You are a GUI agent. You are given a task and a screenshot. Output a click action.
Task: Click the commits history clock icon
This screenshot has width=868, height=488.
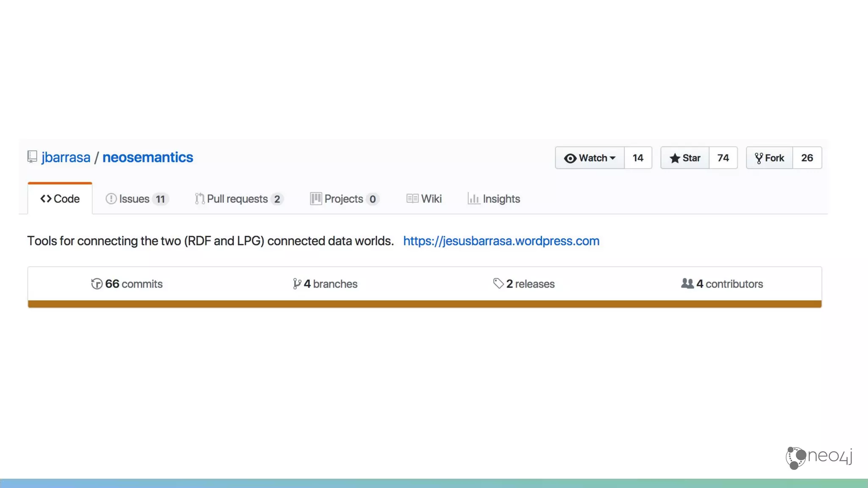(97, 284)
